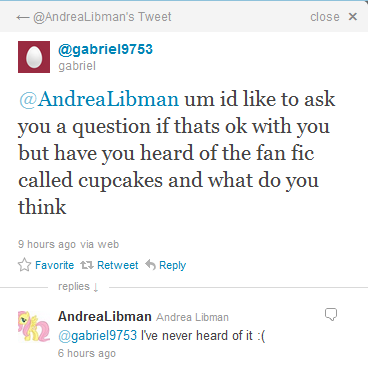Viewport: 368px width, 371px height.
Task: Click the Reply arrow icon
Action: click(151, 265)
